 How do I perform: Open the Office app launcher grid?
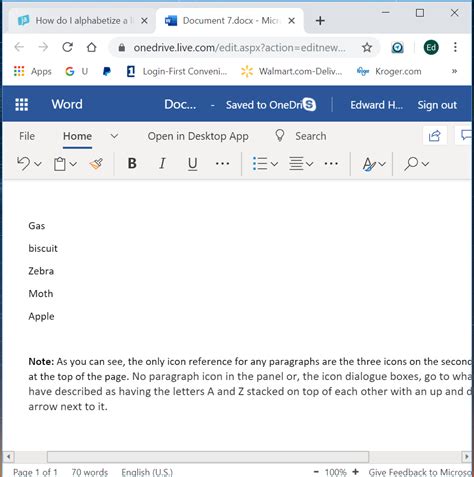pyautogui.click(x=22, y=104)
